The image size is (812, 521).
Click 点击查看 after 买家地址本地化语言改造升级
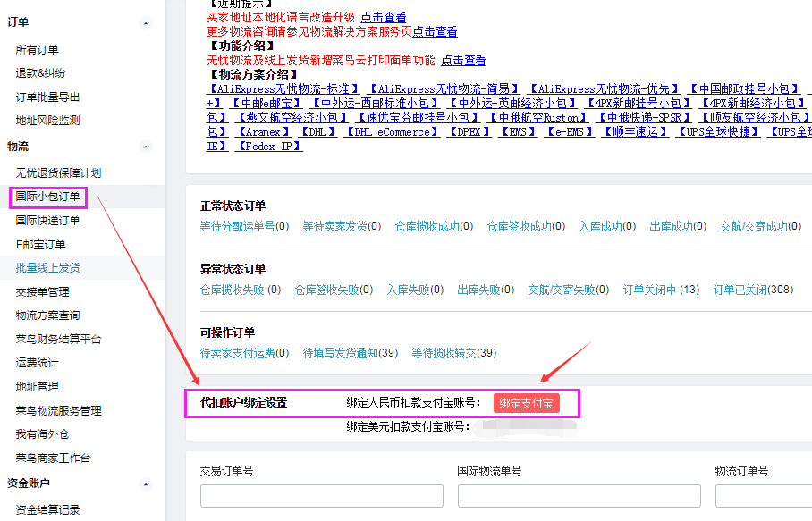tap(384, 18)
